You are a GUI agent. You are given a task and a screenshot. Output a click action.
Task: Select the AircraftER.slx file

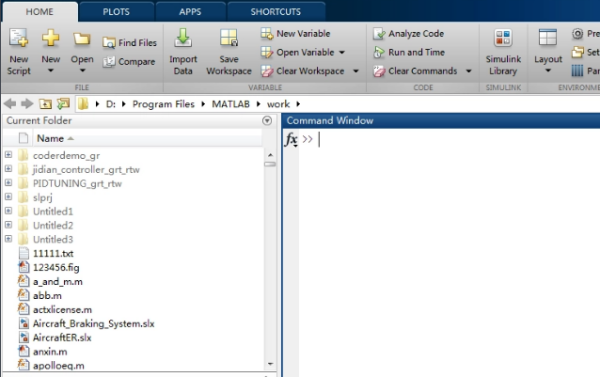click(x=62, y=338)
